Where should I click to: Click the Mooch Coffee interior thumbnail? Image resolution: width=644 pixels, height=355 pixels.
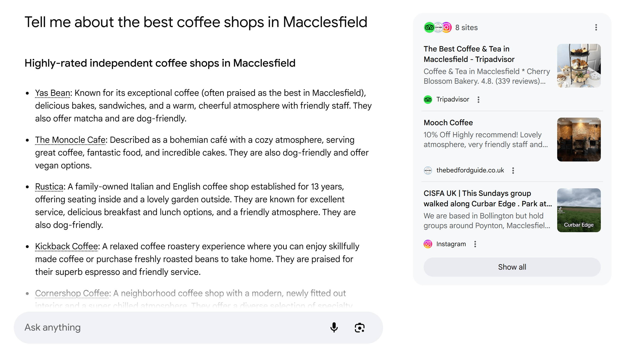579,140
